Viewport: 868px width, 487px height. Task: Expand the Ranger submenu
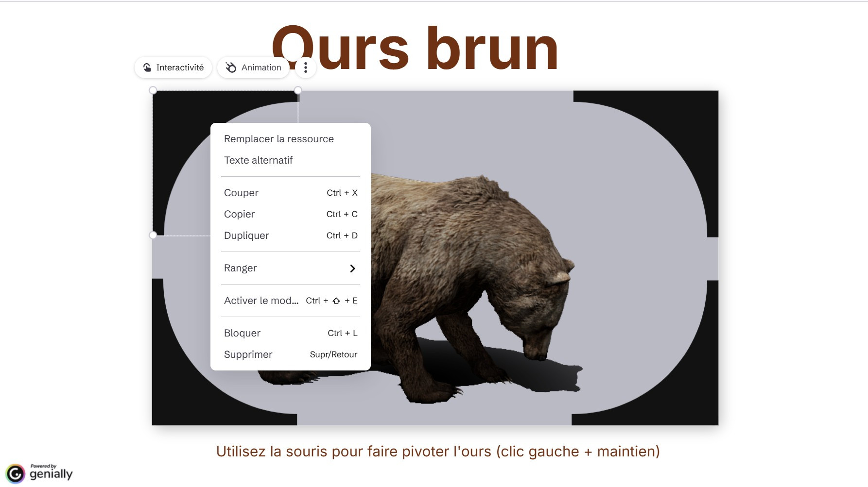tap(290, 268)
